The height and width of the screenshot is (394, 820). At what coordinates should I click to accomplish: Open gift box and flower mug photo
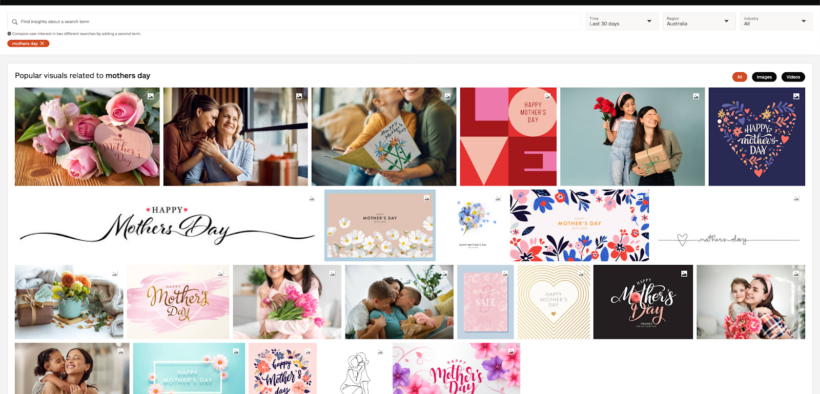69,302
